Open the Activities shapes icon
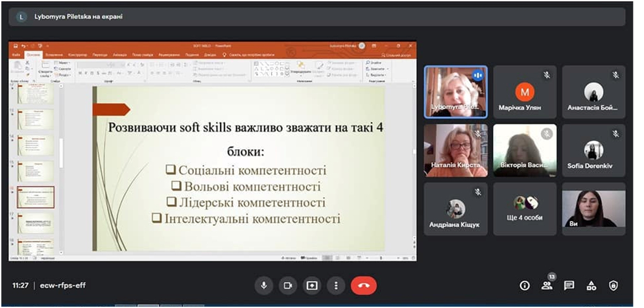 click(x=591, y=285)
